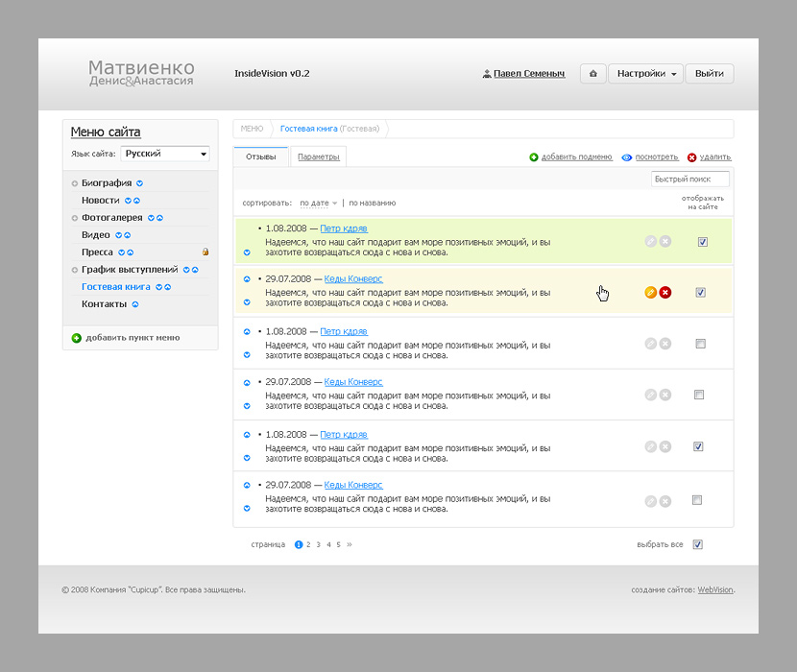Viewport: 797px width, 672px height.
Task: Click the Выйти button
Action: pos(709,74)
